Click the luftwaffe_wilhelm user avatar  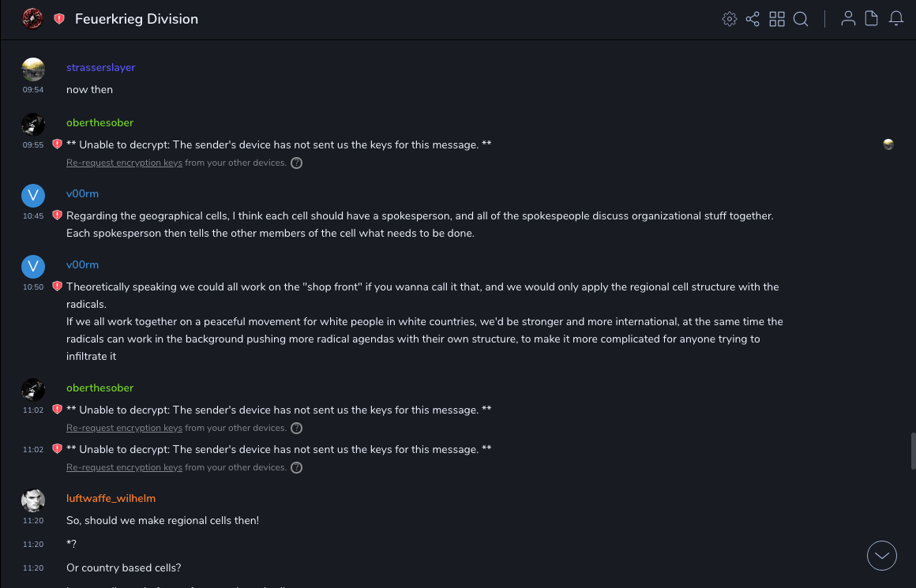[x=33, y=500]
